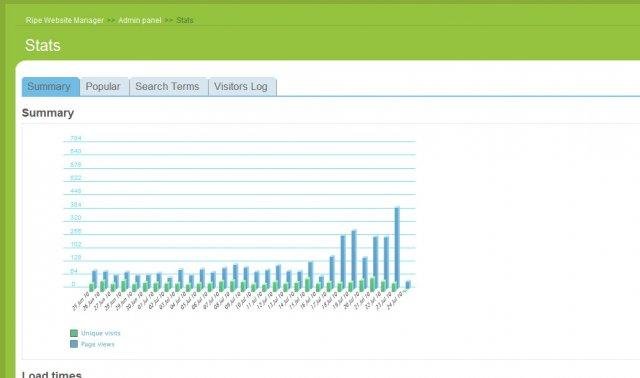Click the 0 y-axis value label

[73, 284]
